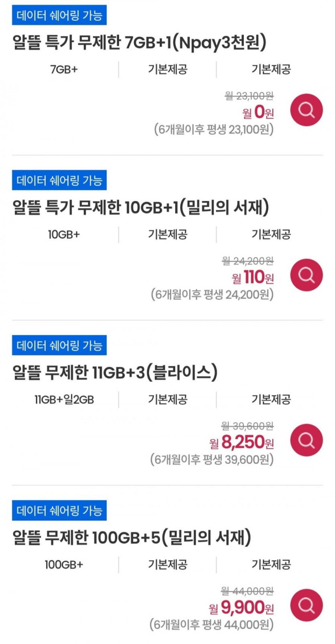Click the 11GB+일2GB data allowance
Viewport: 335px width, 644px height.
coord(64,399)
